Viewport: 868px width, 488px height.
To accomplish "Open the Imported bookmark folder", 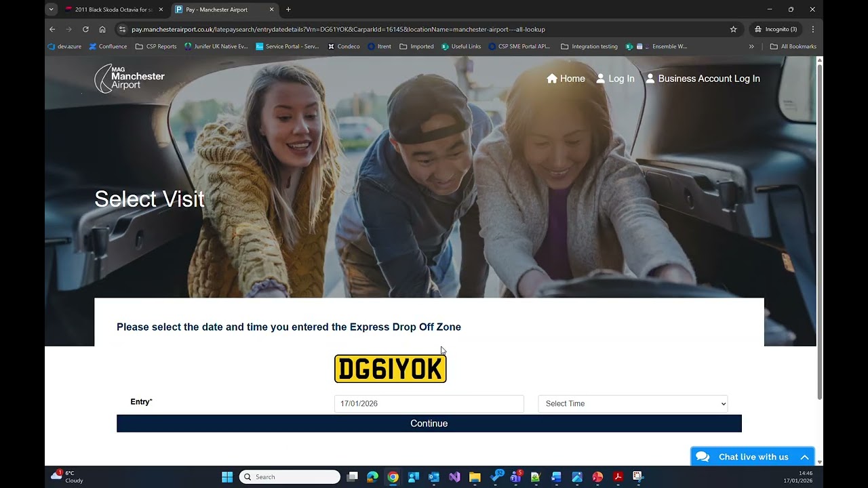I will 417,47.
